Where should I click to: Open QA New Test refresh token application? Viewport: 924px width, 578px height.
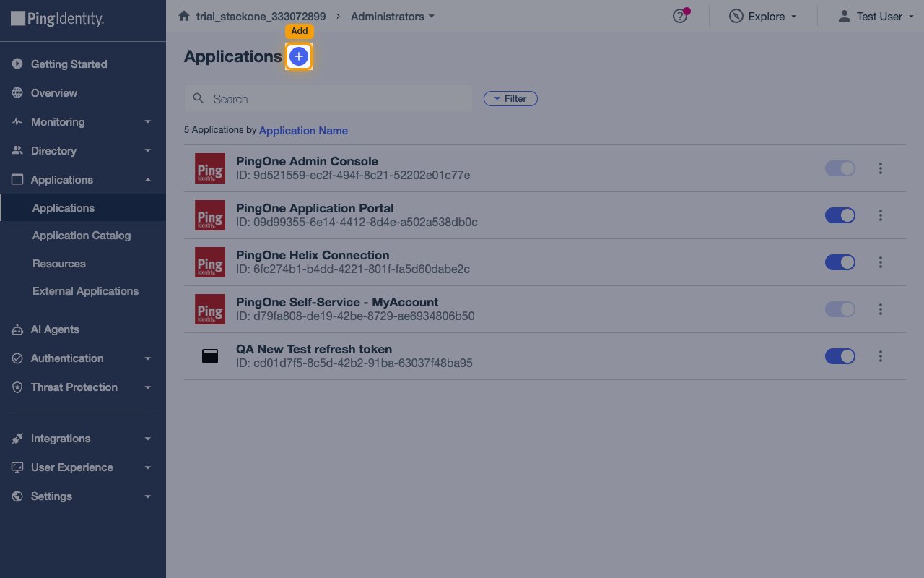(x=314, y=349)
